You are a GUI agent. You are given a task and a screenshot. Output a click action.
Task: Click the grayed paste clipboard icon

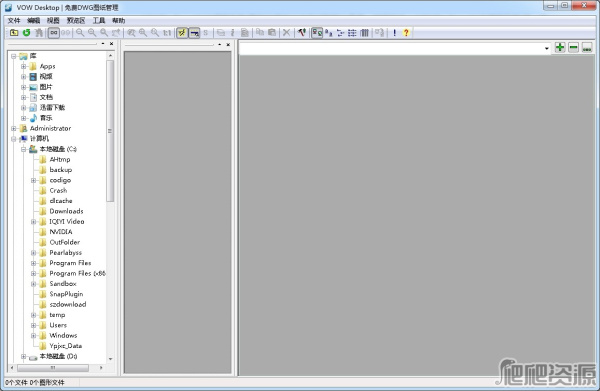272,33
